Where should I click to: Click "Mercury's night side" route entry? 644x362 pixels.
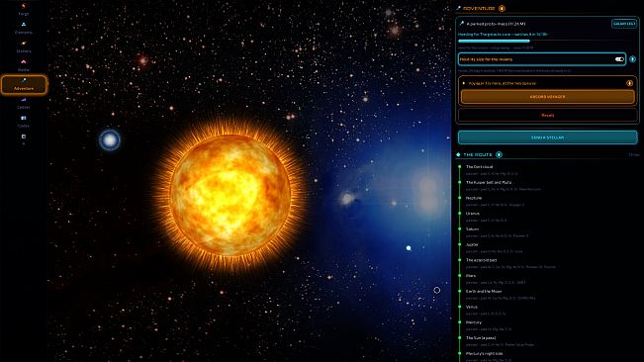coord(484,354)
